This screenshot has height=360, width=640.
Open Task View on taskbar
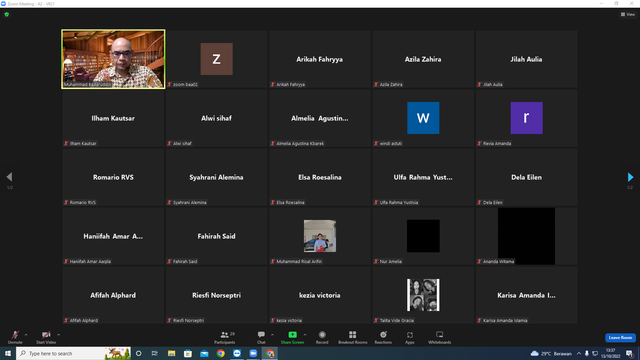155,353
